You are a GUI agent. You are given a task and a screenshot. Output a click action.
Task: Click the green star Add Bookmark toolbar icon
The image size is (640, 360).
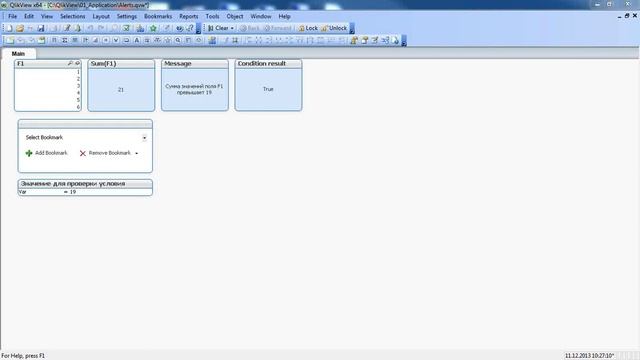[x=153, y=28]
